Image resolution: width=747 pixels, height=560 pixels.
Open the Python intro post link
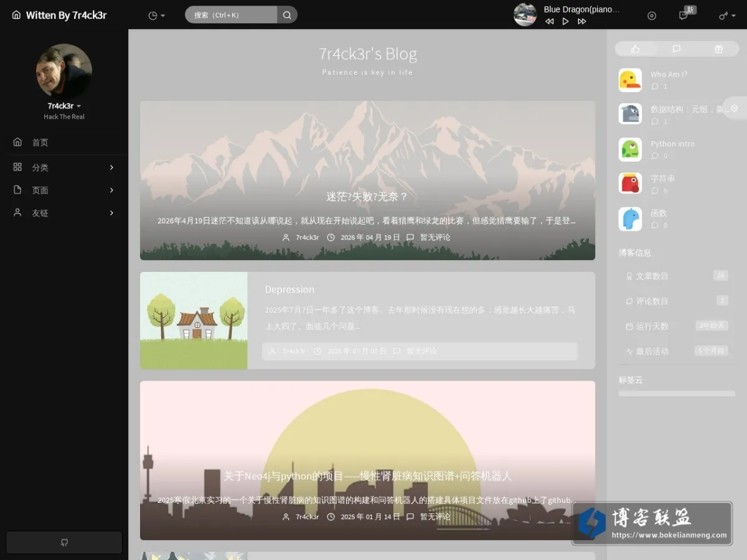click(x=672, y=144)
